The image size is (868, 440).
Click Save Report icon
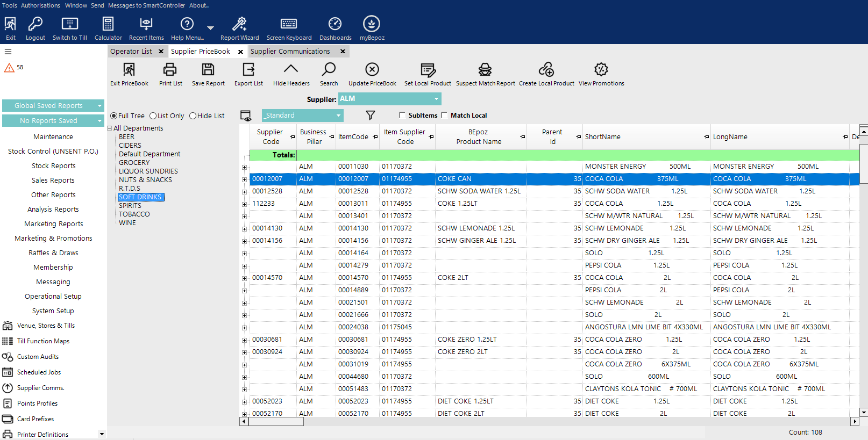click(x=208, y=69)
